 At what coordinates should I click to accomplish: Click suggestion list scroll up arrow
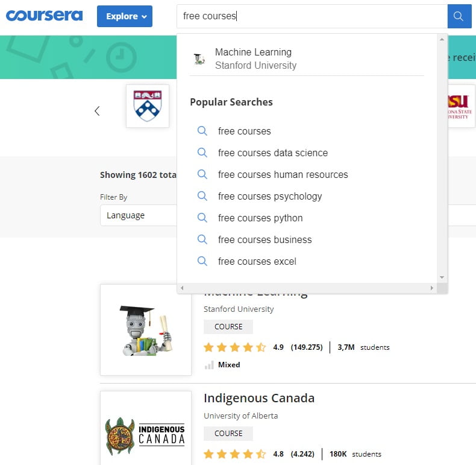[442, 39]
